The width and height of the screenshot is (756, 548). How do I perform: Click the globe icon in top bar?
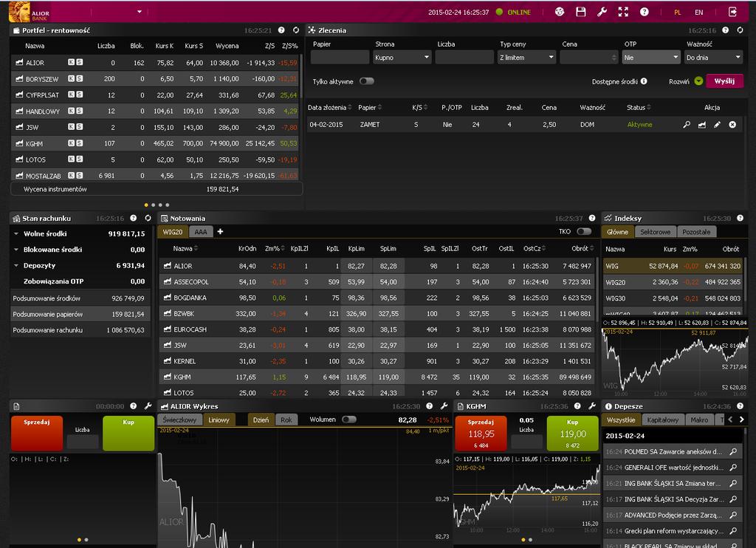(x=560, y=12)
